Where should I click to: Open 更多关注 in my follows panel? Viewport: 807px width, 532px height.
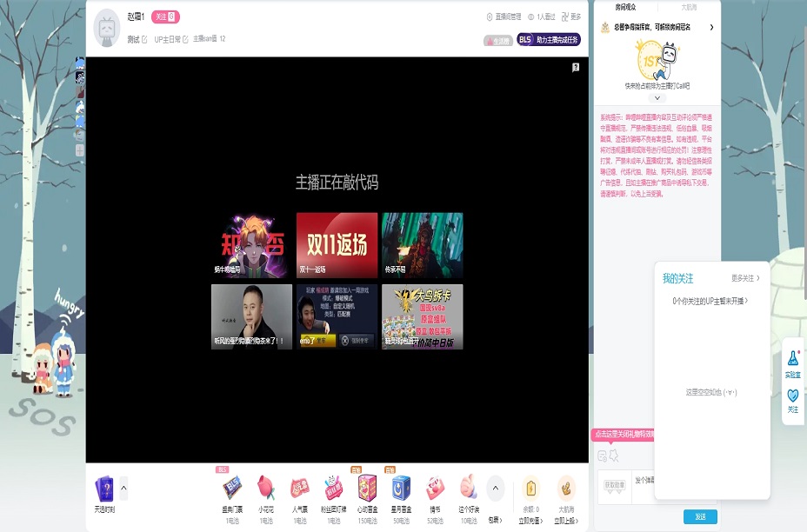pyautogui.click(x=745, y=278)
